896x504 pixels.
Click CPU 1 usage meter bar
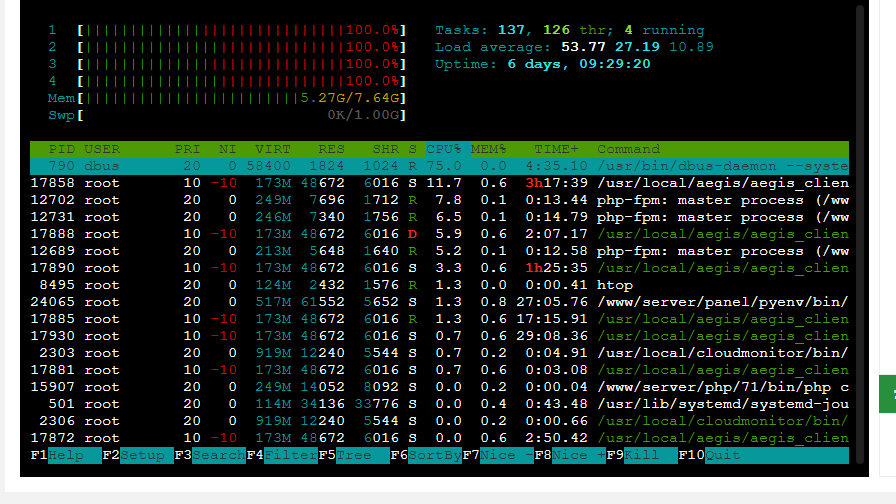tap(242, 30)
